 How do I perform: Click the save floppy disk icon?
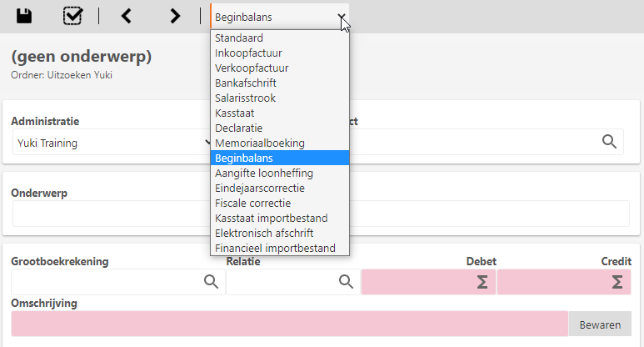[x=25, y=15]
